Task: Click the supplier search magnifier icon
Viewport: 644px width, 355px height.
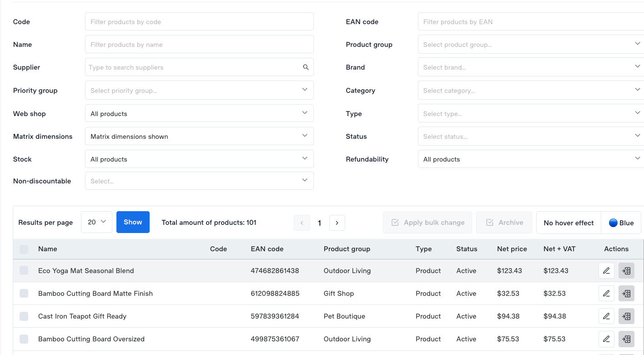Action: click(306, 67)
